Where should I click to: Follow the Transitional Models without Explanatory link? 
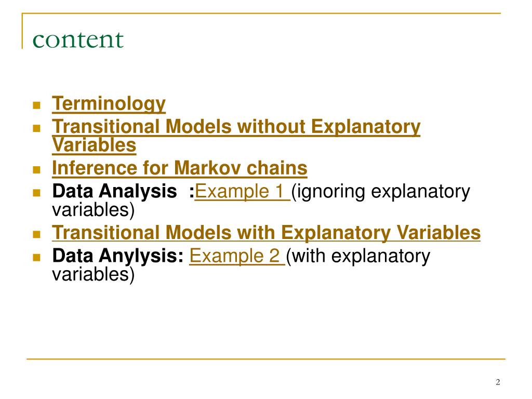[x=236, y=127]
